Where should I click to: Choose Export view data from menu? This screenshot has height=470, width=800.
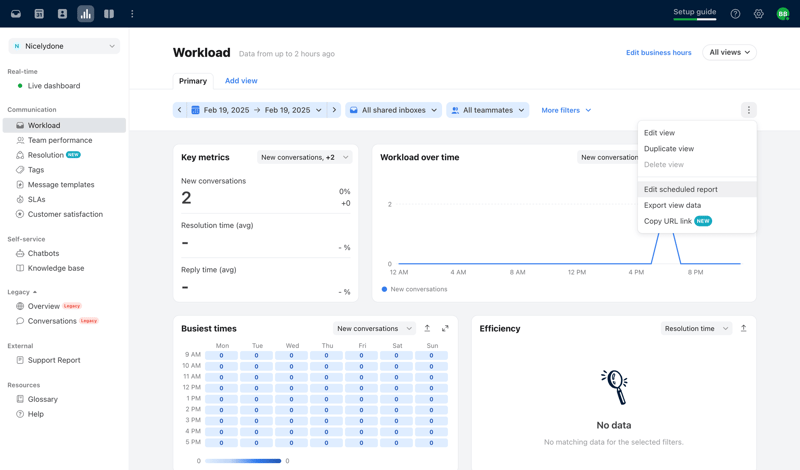point(697,205)
